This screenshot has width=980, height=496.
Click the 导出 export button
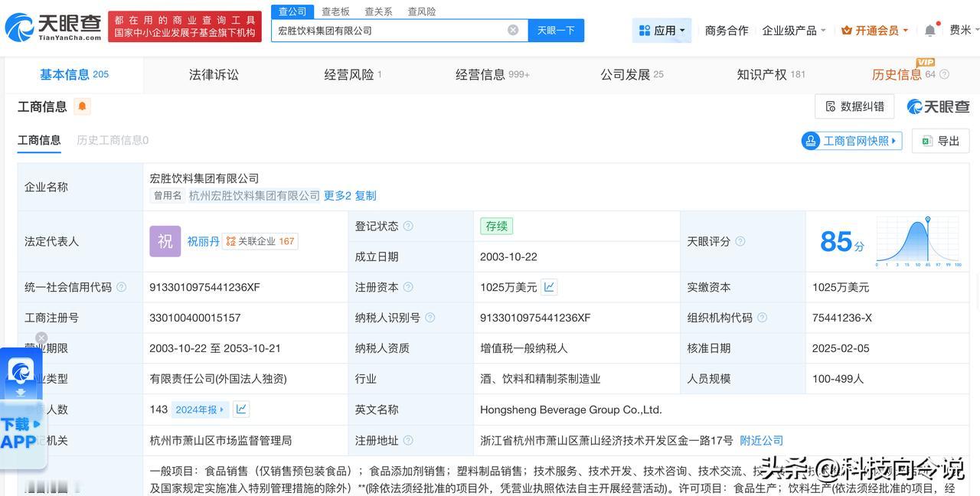click(940, 141)
